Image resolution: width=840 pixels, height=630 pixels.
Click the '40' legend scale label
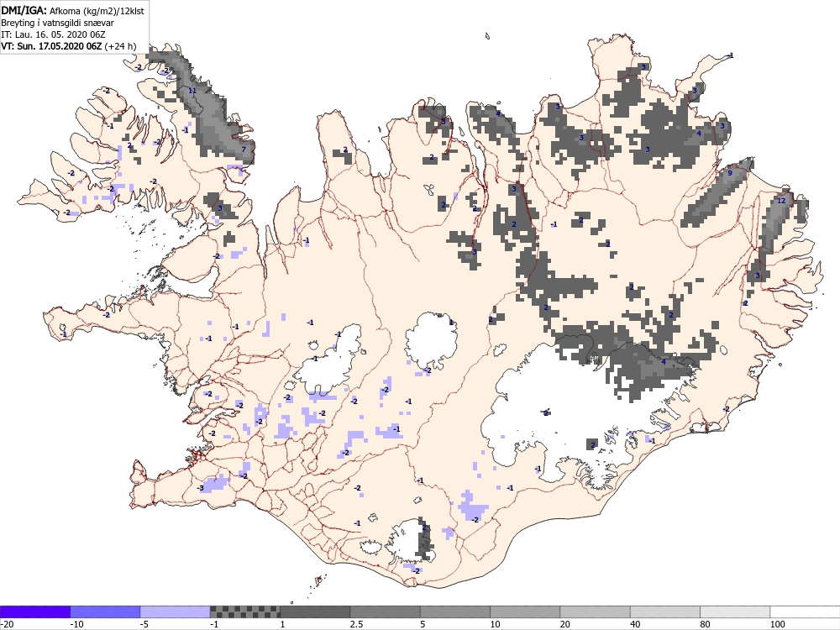(x=635, y=624)
